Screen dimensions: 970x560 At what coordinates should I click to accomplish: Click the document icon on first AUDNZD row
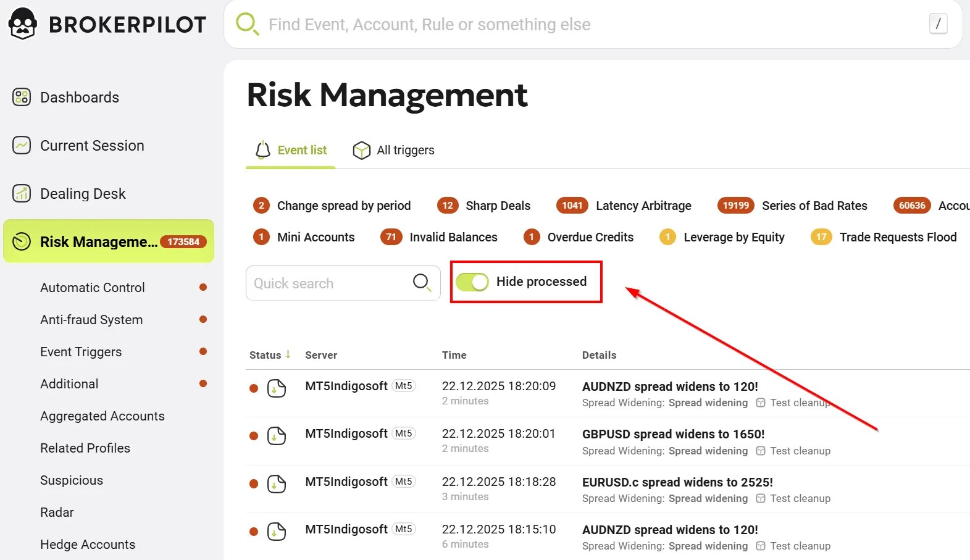click(276, 388)
